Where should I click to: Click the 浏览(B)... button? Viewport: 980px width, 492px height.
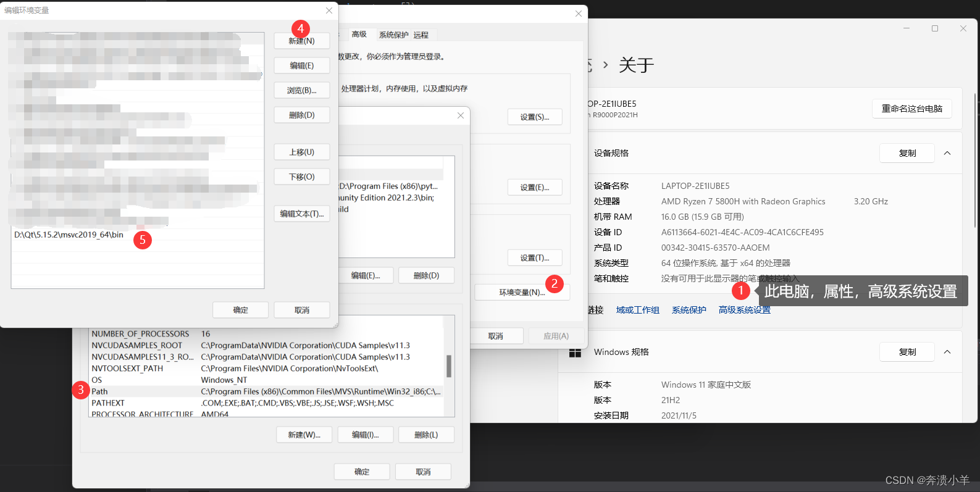point(301,90)
